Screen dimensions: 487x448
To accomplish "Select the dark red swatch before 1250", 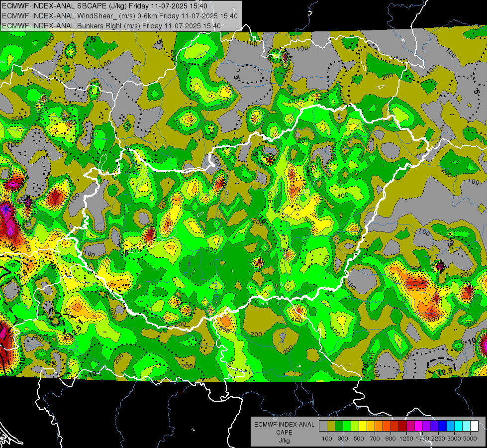I will coord(402,426).
